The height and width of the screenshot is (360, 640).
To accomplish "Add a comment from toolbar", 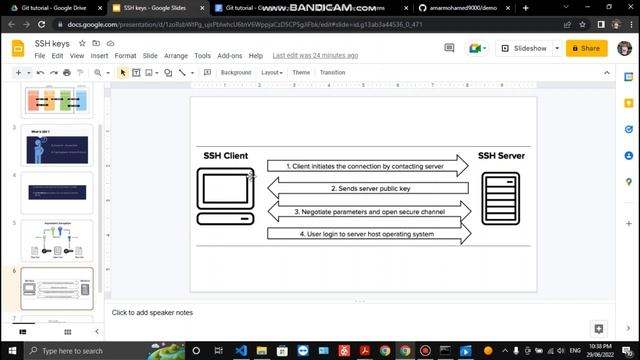I will (x=207, y=73).
